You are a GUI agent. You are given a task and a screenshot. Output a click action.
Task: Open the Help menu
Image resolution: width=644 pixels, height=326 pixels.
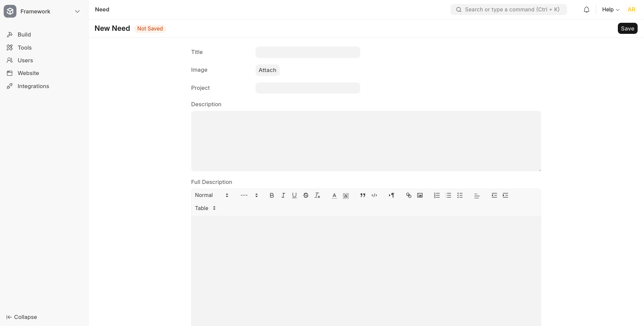pos(610,10)
